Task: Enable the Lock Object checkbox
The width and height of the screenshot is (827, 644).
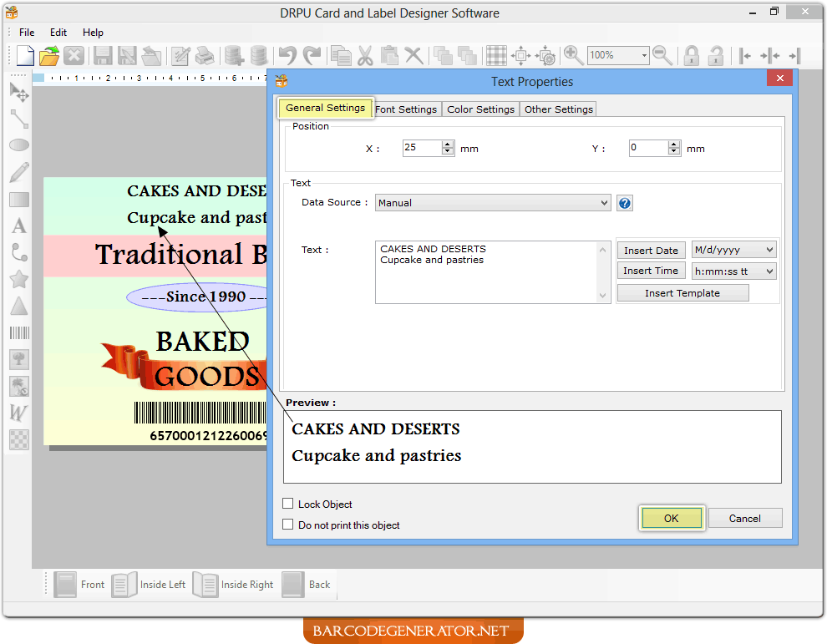Action: click(288, 504)
